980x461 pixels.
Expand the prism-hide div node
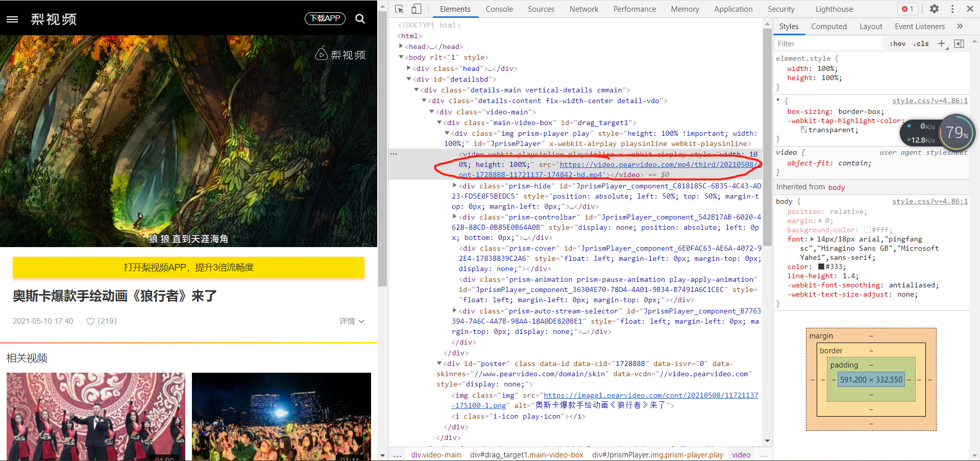tap(455, 186)
